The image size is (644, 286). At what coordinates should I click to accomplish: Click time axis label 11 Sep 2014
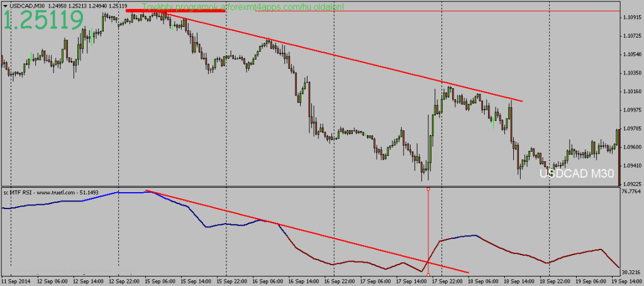16,282
